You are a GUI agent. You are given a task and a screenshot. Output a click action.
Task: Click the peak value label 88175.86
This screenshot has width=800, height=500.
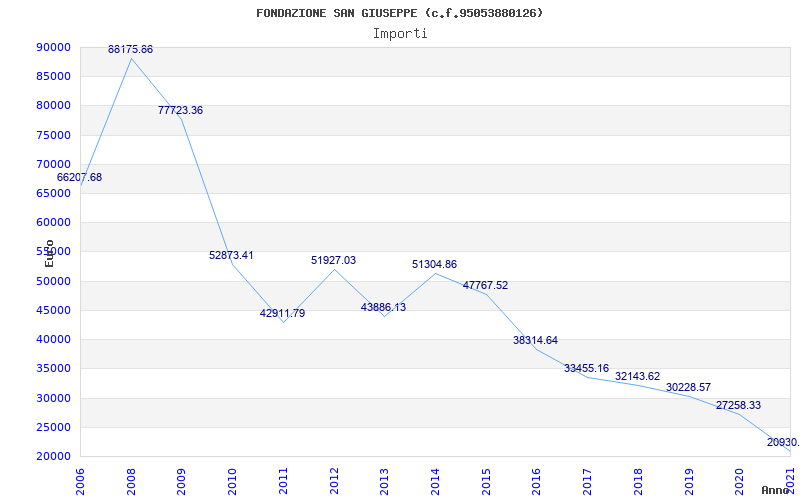pos(130,49)
